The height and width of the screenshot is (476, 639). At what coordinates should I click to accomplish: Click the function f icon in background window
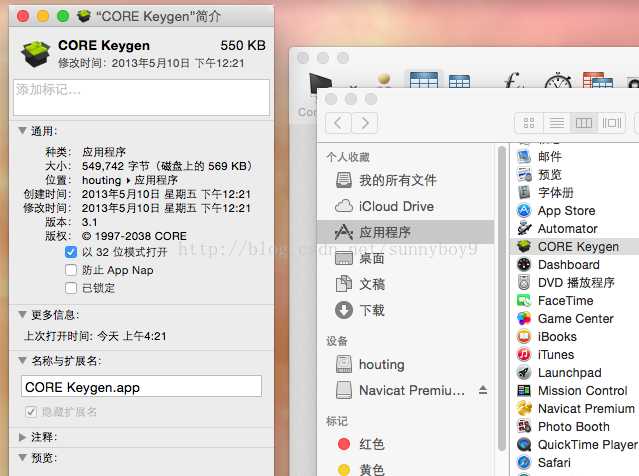coord(513,80)
